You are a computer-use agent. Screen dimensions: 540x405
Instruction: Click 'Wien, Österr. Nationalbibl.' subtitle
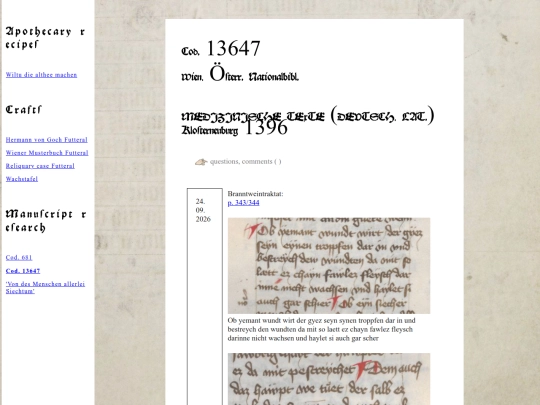(x=240, y=73)
